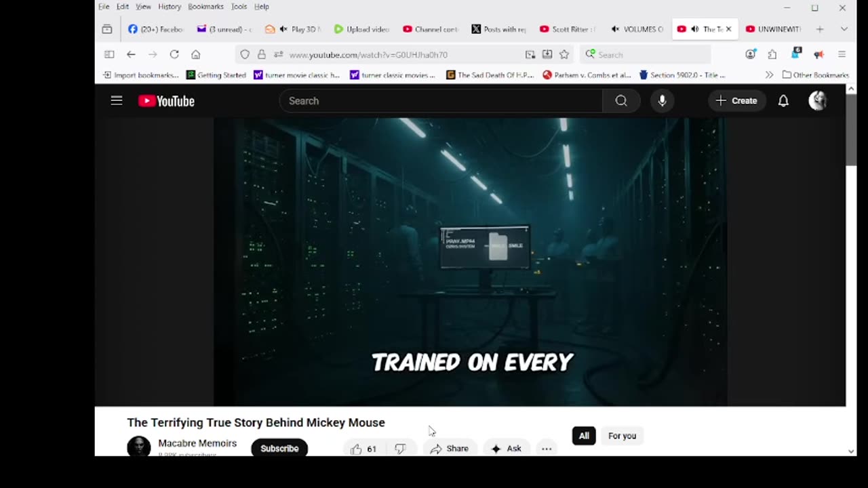This screenshot has height=488, width=868.
Task: Close the active video tab
Action: click(x=729, y=29)
